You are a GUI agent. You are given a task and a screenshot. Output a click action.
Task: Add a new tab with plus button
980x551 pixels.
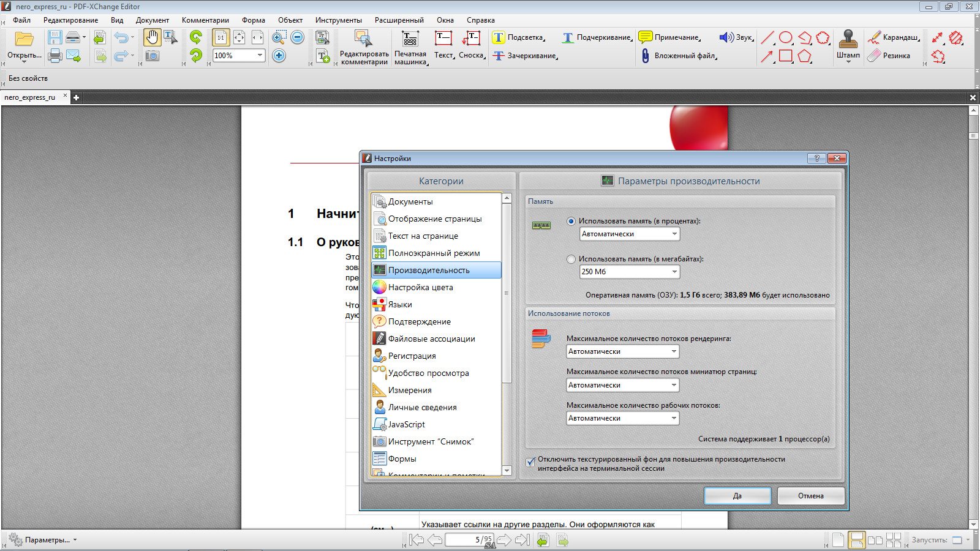tap(77, 97)
